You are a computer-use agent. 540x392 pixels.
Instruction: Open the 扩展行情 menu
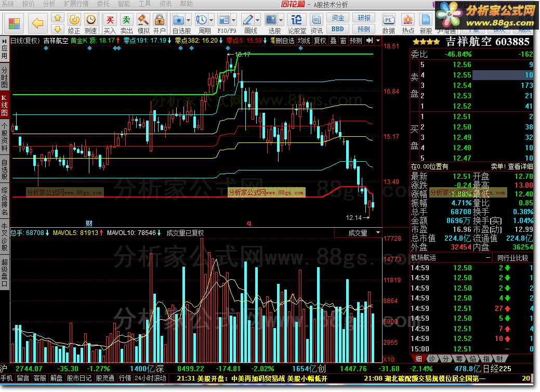pyautogui.click(x=76, y=4)
